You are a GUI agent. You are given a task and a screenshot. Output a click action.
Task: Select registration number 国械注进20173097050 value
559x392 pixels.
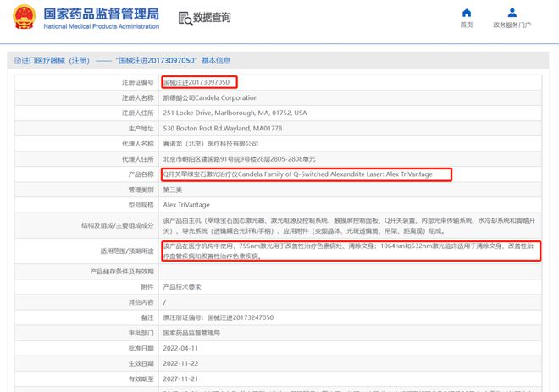point(196,82)
